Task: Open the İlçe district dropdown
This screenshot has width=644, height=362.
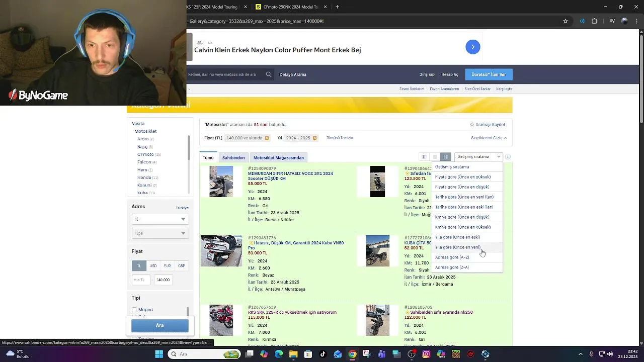Action: click(x=160, y=233)
